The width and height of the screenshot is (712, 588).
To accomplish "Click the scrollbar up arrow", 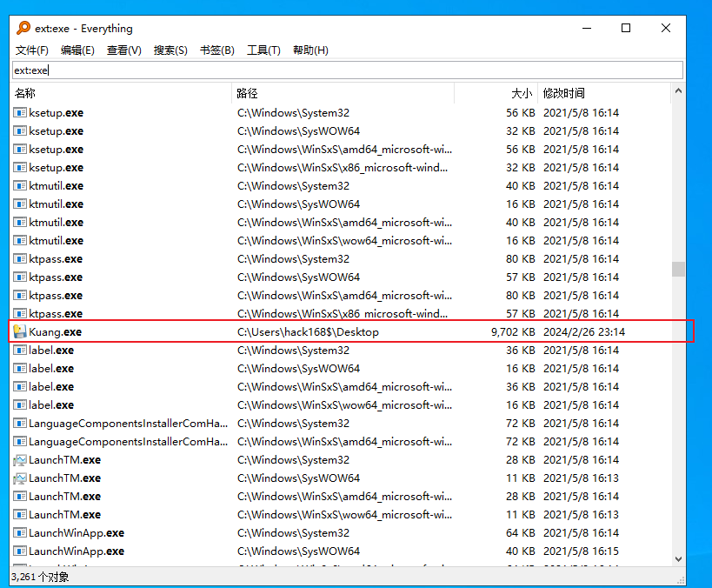I will pyautogui.click(x=678, y=90).
